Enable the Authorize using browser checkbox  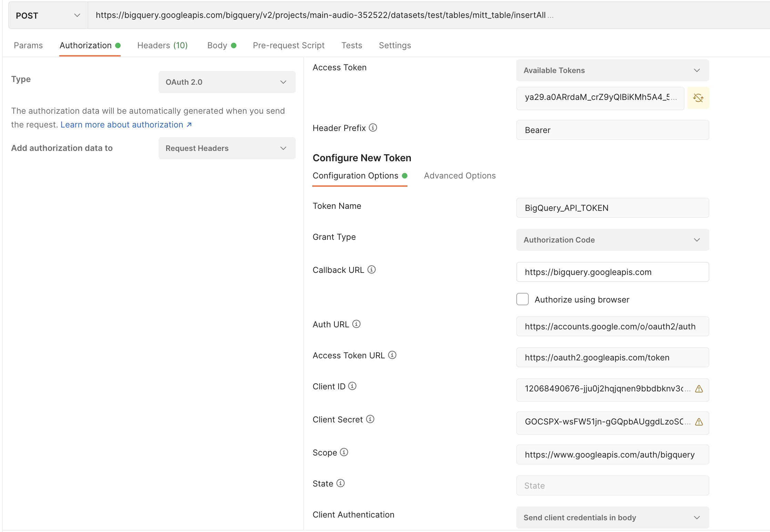point(522,299)
